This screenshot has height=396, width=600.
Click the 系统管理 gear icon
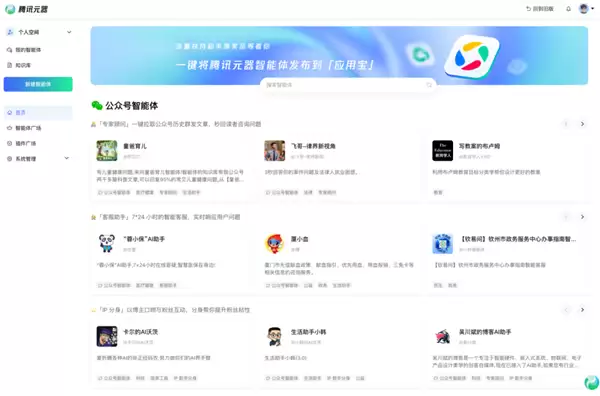coord(10,158)
